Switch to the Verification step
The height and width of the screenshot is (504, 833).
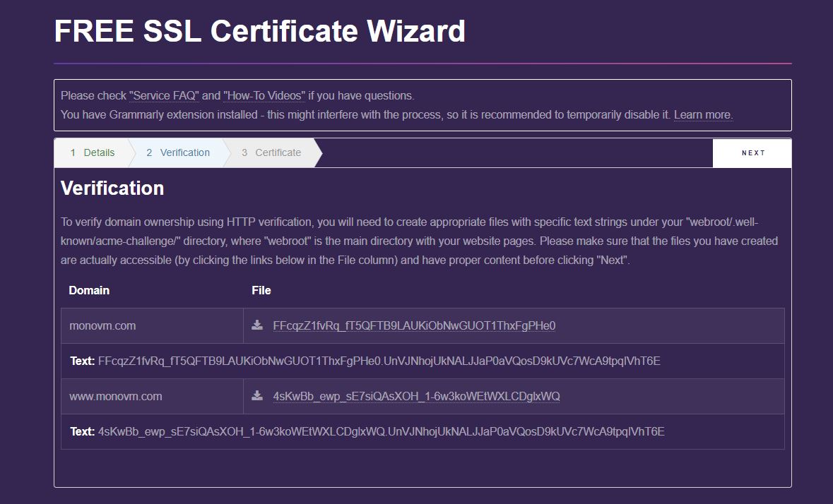click(x=177, y=152)
